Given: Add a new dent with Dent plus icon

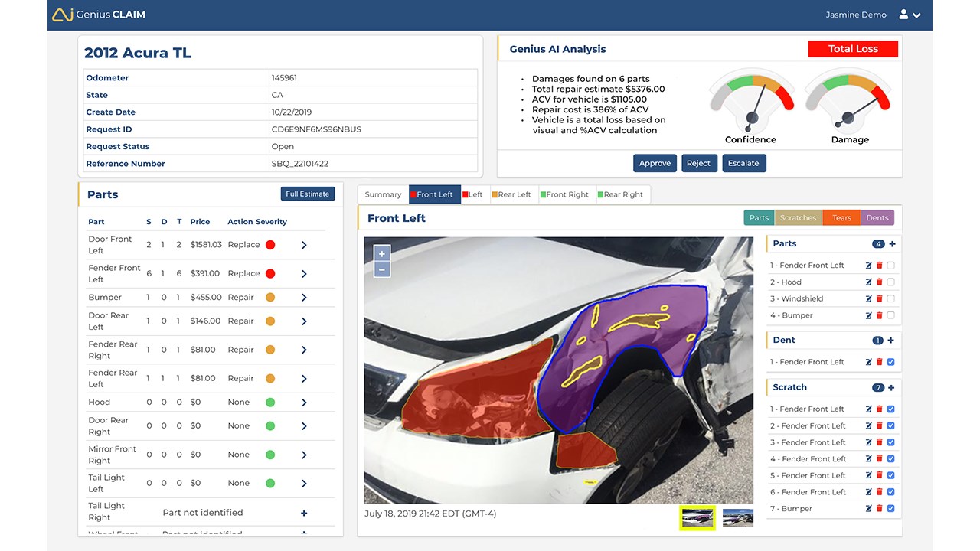Looking at the screenshot, I should pos(890,341).
